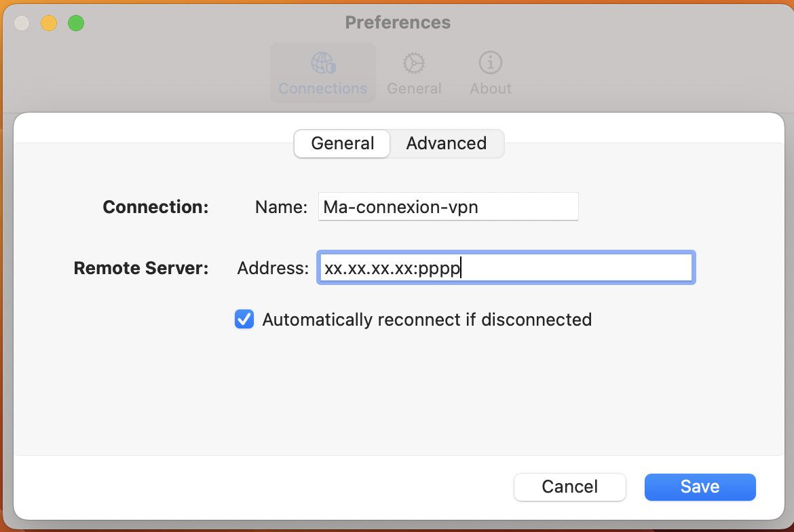Select the General segmented tab

coord(342,144)
